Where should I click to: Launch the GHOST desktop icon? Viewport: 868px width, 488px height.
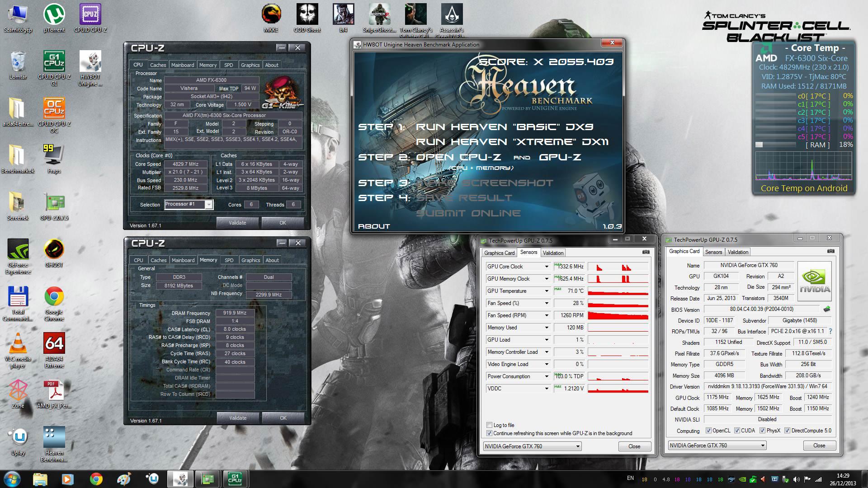(54, 253)
